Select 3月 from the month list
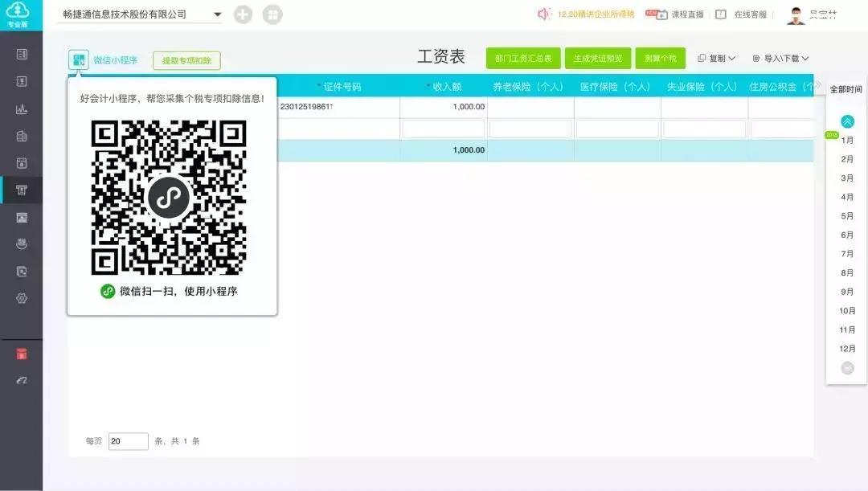The image size is (868, 491). coord(845,178)
